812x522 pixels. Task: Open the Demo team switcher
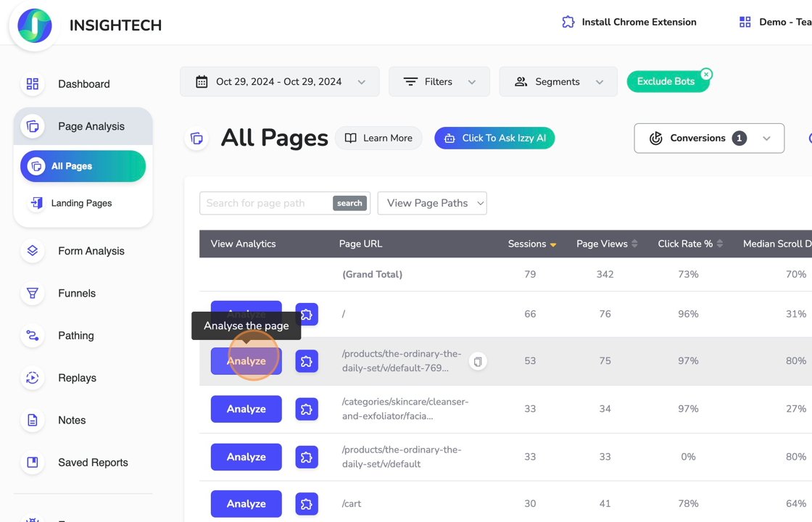click(775, 22)
